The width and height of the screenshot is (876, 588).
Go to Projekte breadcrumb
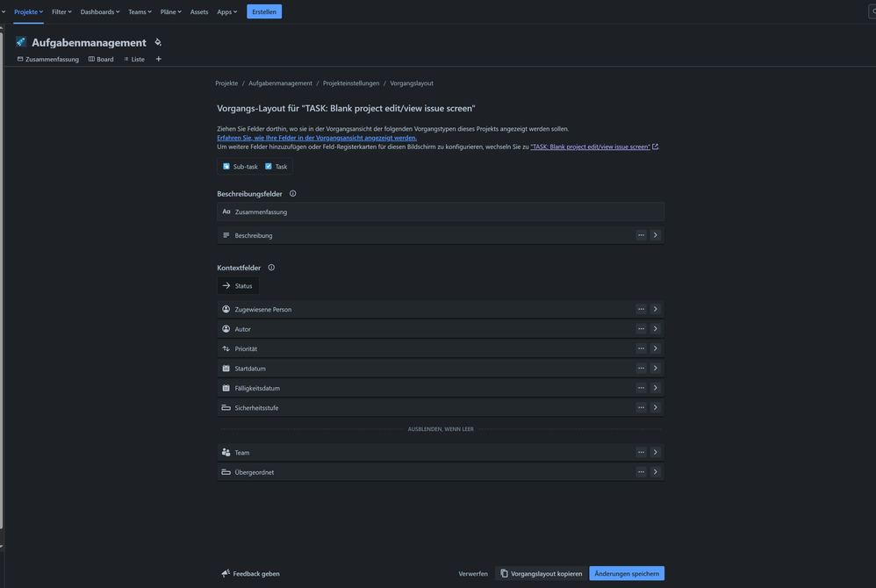226,83
